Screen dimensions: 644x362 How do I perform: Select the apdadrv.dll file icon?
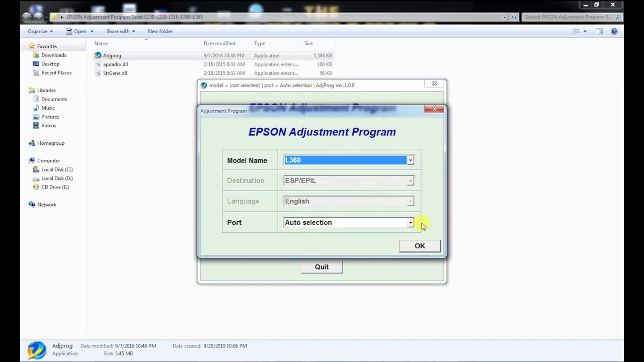(98, 64)
